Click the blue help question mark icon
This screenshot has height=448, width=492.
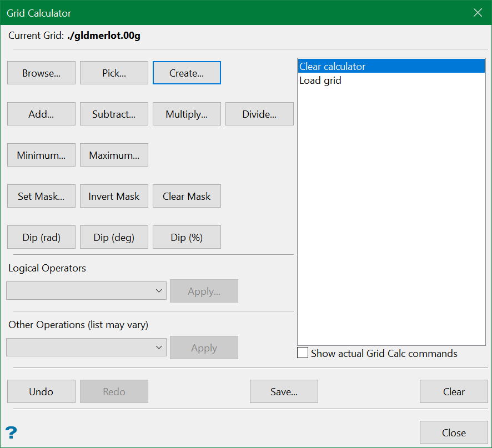click(11, 433)
